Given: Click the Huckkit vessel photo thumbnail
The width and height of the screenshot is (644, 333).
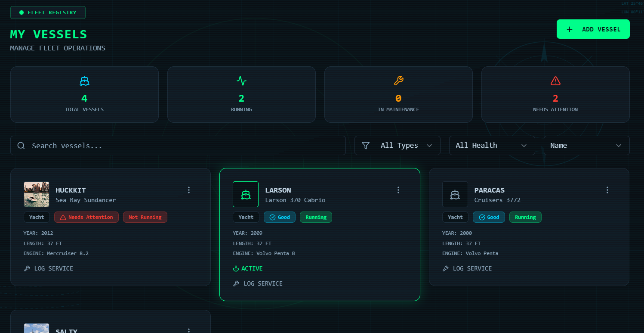Looking at the screenshot, I should pyautogui.click(x=37, y=194).
